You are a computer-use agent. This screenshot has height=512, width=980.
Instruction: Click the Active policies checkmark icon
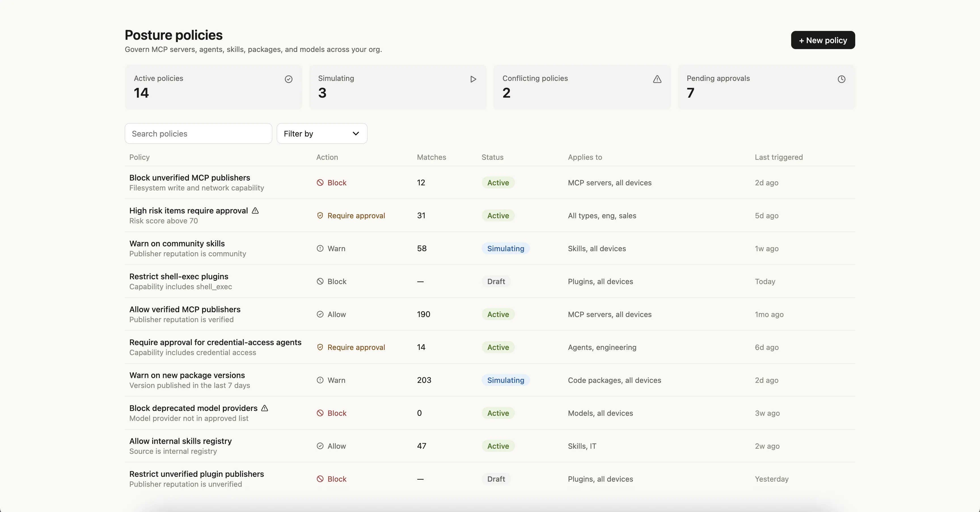[x=289, y=79]
